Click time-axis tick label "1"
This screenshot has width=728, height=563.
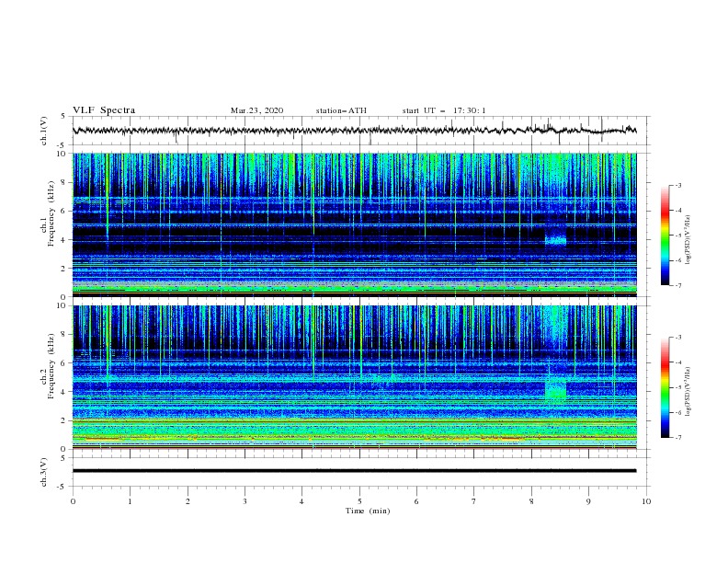pos(130,501)
